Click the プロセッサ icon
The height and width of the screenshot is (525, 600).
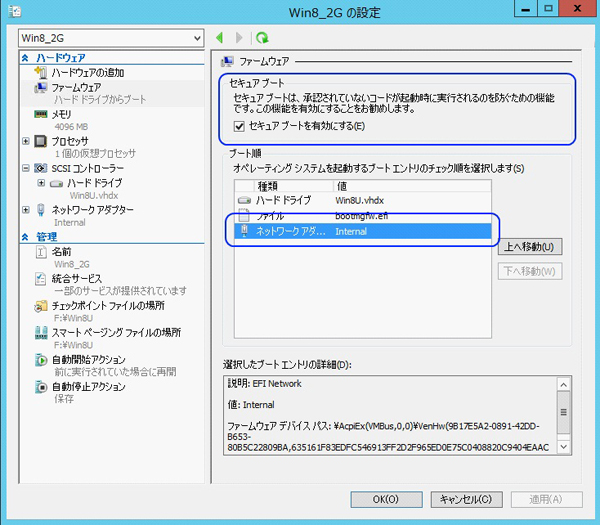coord(41,141)
